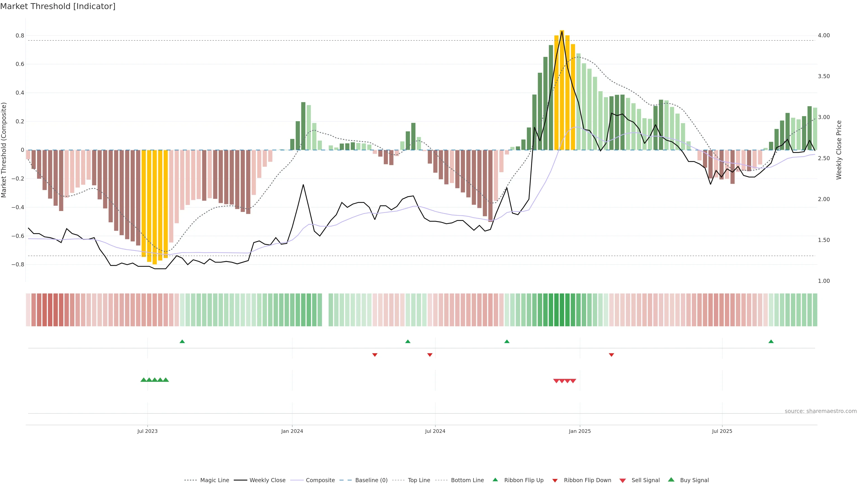Click the source: sharemaestro.com text
The width and height of the screenshot is (868, 488).
[x=821, y=411]
